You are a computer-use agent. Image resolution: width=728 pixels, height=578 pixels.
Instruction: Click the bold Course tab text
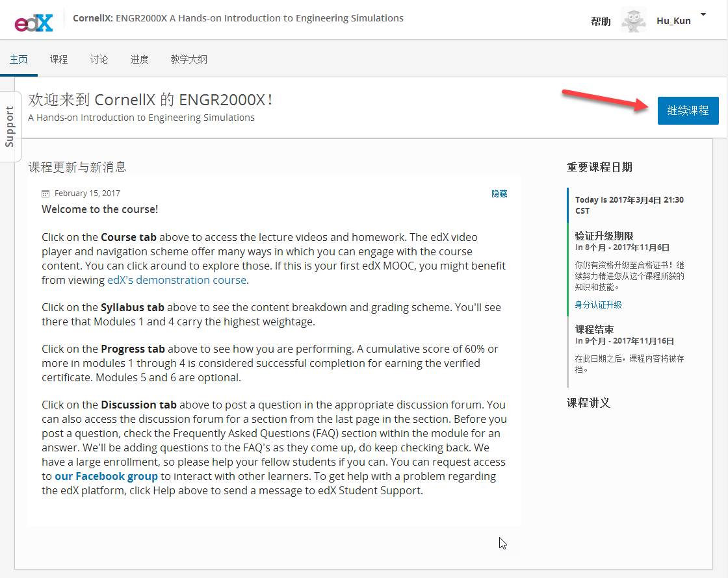(x=129, y=237)
